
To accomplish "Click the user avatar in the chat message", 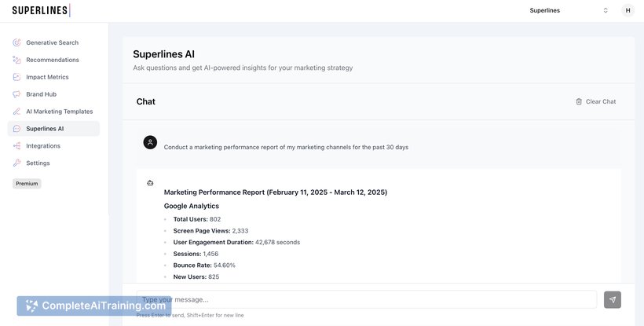I will [150, 142].
